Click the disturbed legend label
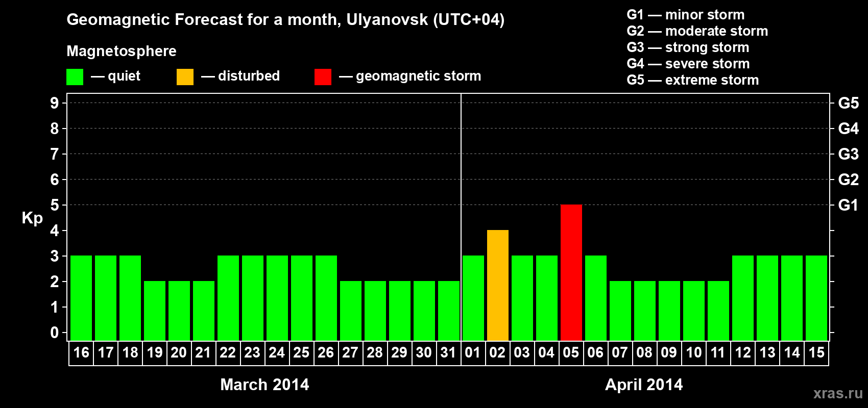The height and width of the screenshot is (408, 868). (x=249, y=76)
